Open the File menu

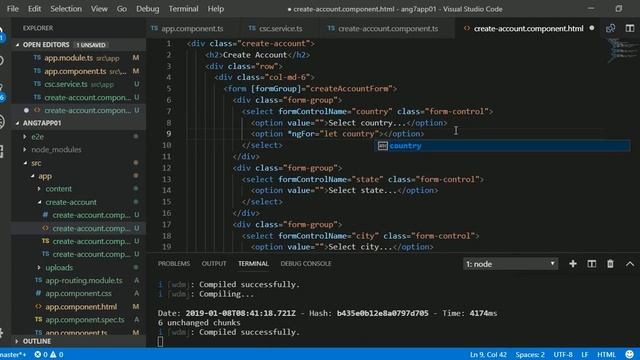(13, 9)
